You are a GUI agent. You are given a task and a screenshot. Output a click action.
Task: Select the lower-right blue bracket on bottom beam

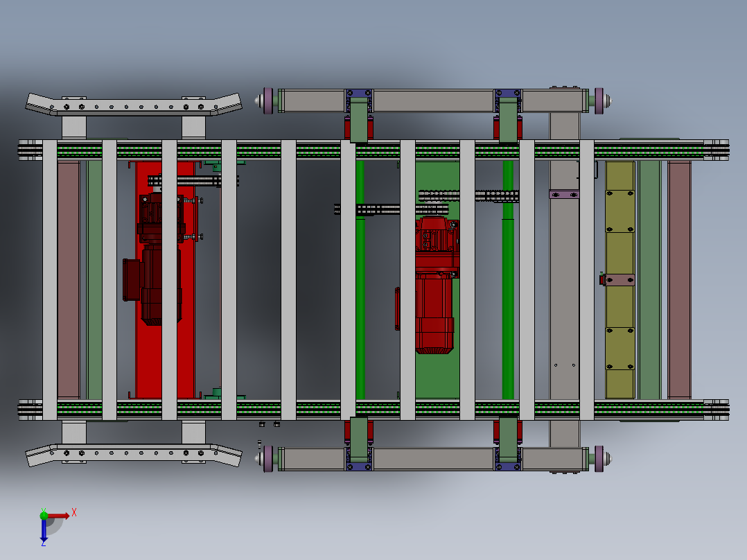pos(507,466)
